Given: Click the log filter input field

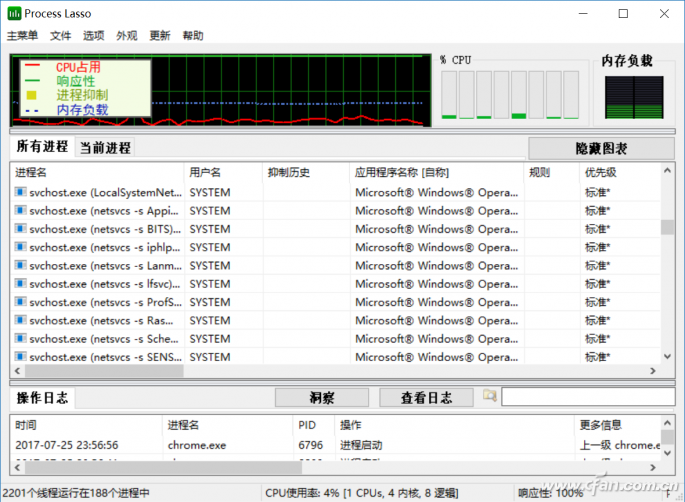Looking at the screenshot, I should tap(588, 397).
